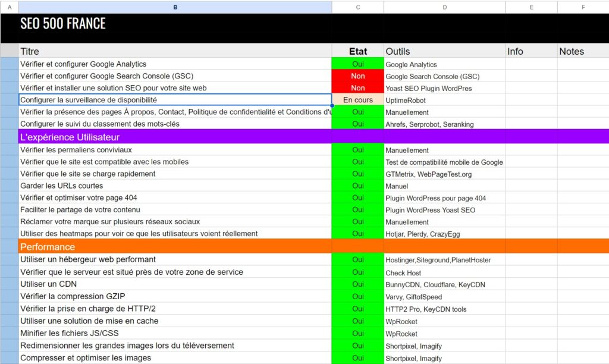This screenshot has width=609, height=364.
Task: Select column D header
Action: click(x=444, y=7)
